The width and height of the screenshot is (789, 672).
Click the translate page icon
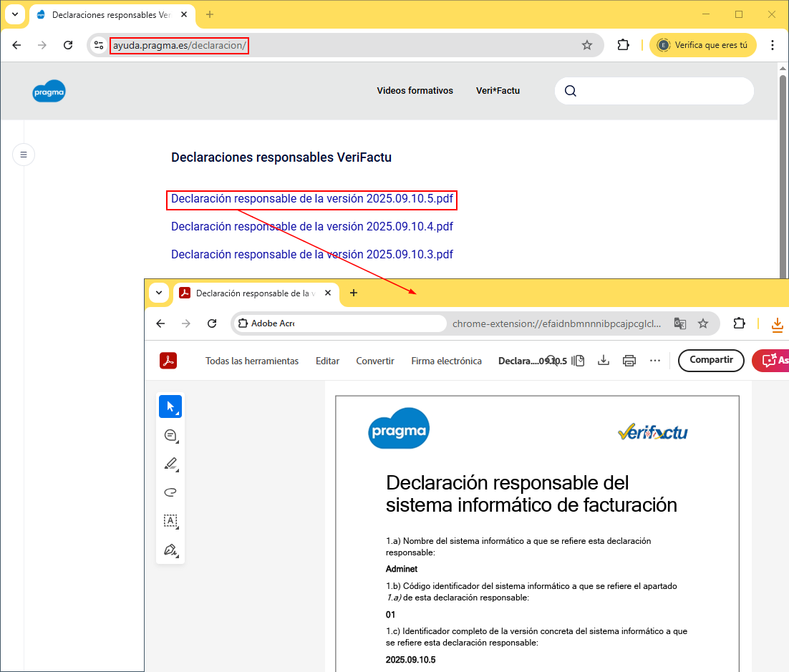pos(679,323)
